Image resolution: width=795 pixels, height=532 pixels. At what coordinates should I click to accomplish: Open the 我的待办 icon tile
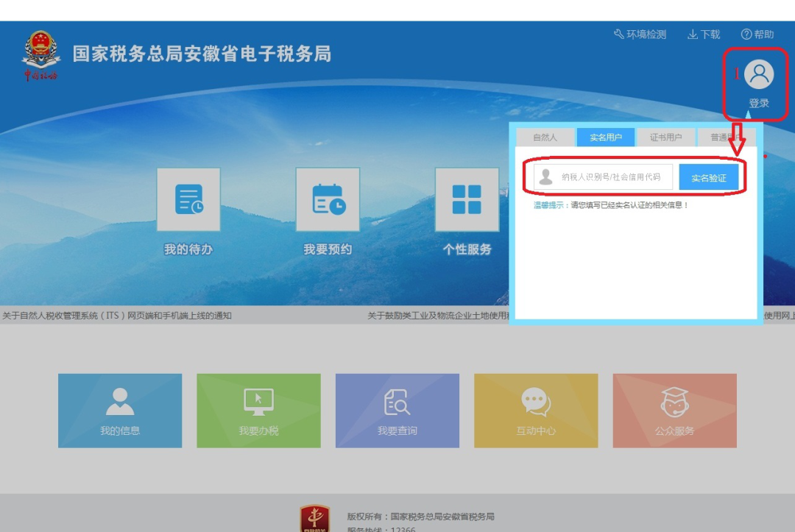tap(188, 199)
